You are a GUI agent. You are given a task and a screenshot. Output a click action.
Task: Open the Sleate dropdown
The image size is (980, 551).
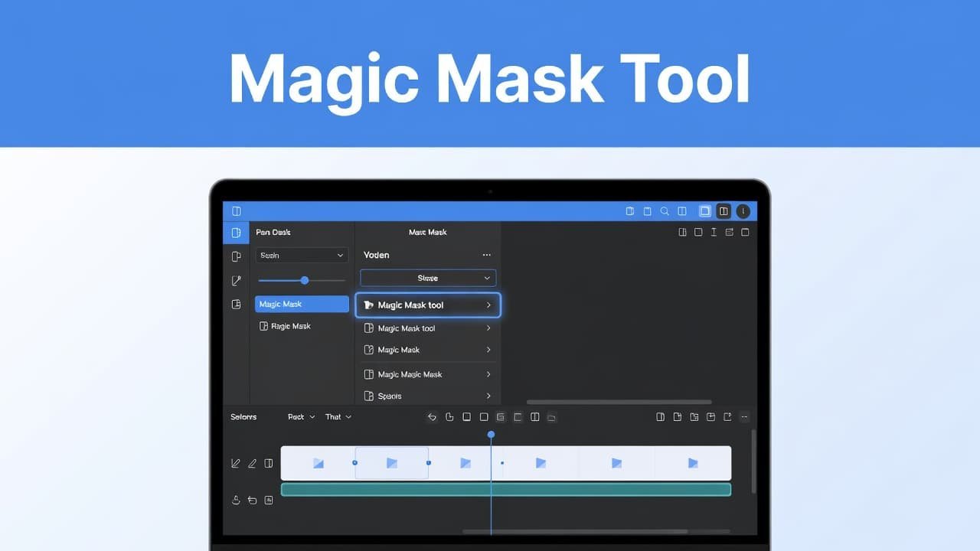click(428, 278)
